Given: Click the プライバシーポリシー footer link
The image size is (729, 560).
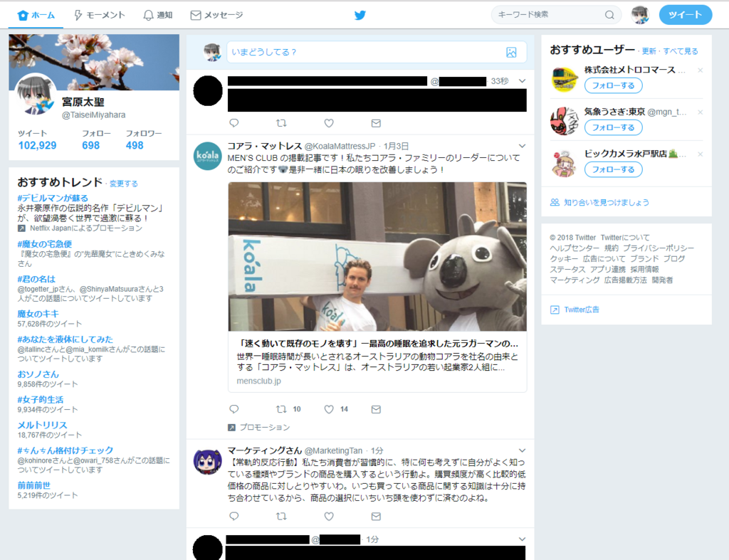Looking at the screenshot, I should (x=659, y=248).
